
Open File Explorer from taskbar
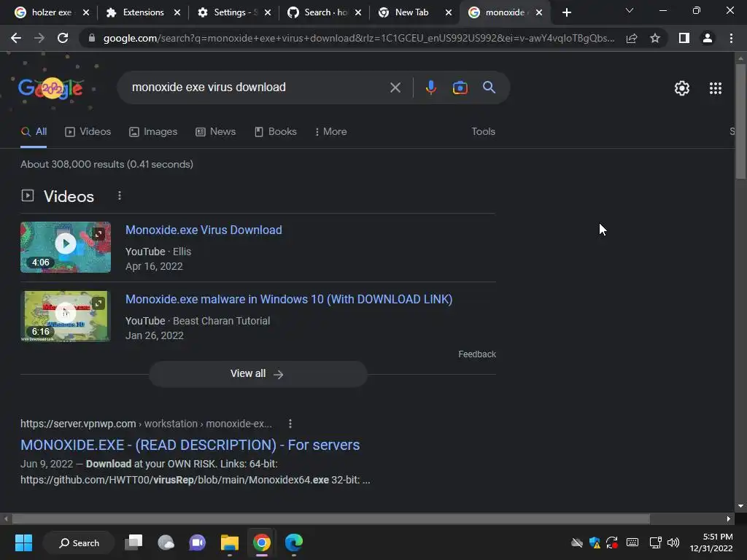(x=230, y=542)
